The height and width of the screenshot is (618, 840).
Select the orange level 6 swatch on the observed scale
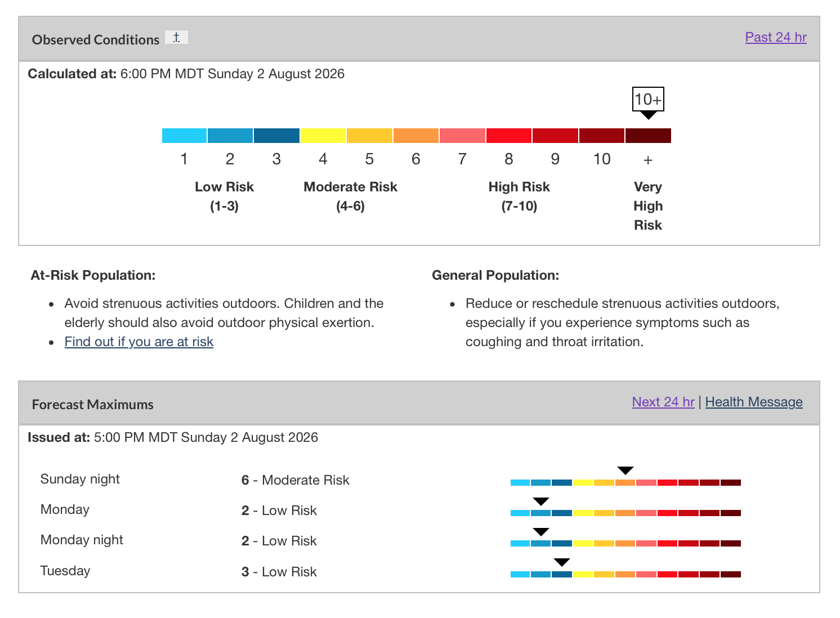pos(416,136)
